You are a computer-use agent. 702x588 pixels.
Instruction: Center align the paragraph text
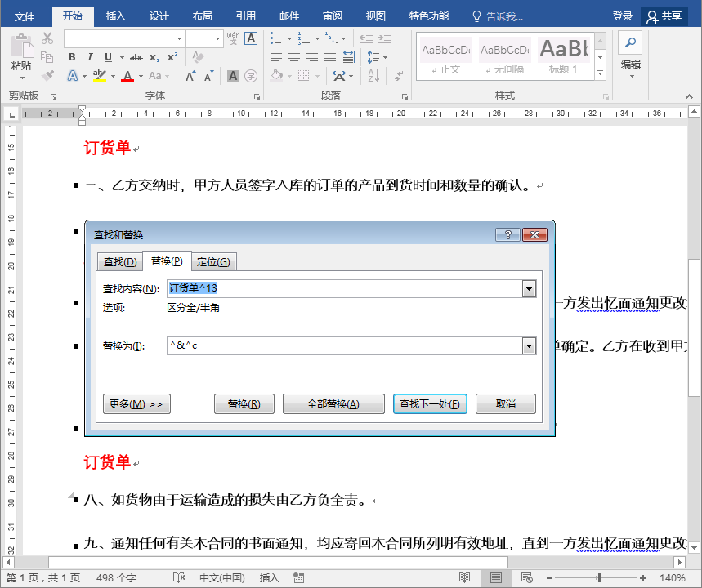294,57
